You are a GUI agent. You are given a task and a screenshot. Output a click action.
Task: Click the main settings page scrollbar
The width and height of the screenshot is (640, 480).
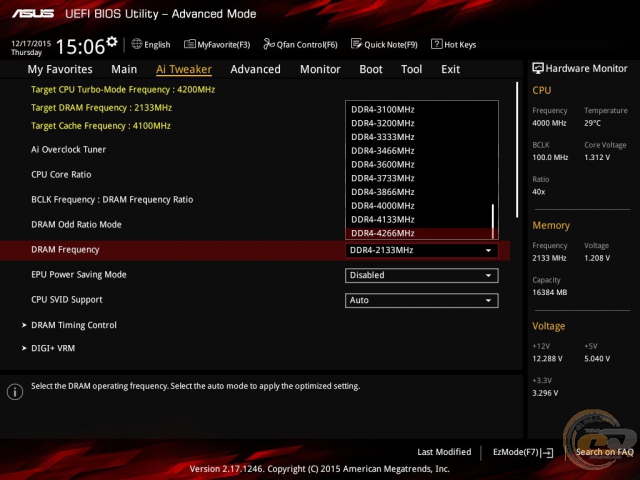(x=517, y=149)
